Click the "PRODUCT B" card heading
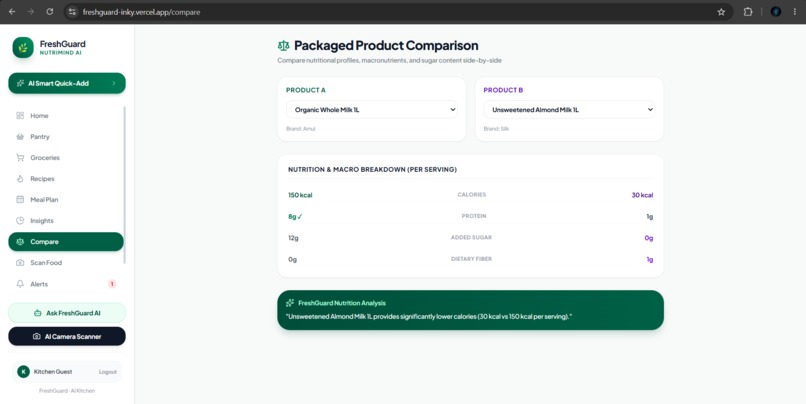This screenshot has width=806, height=404. 503,90
